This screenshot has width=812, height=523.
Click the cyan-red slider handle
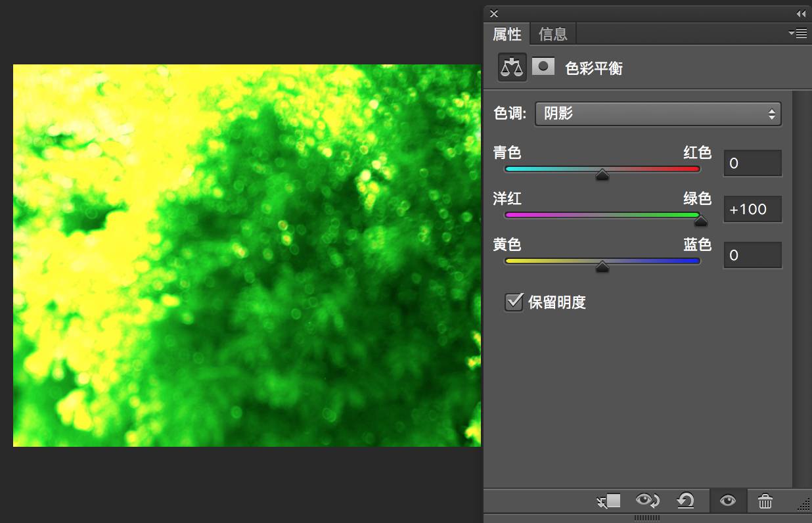tap(602, 174)
